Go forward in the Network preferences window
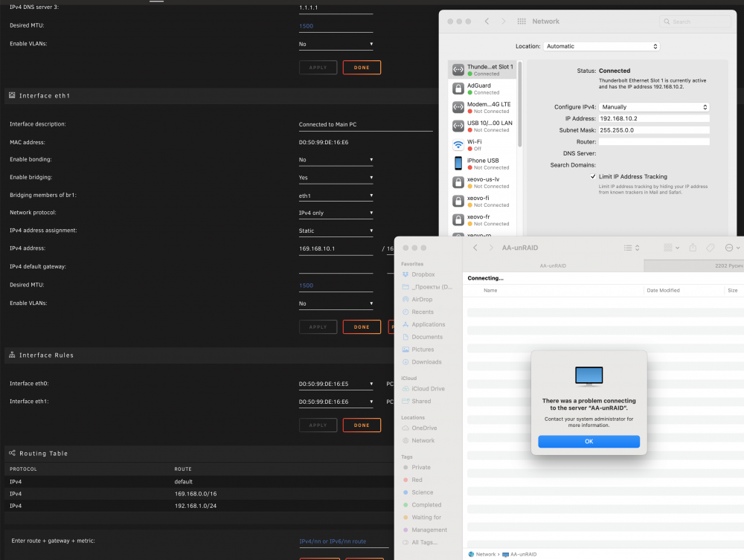 [x=504, y=22]
